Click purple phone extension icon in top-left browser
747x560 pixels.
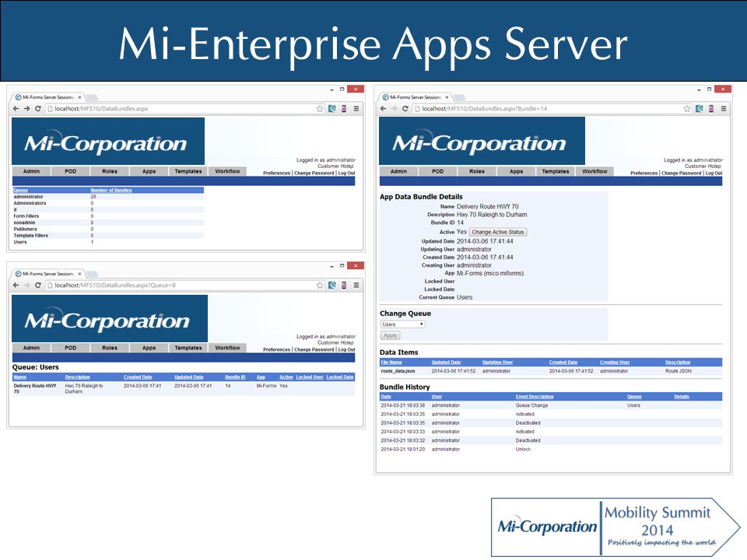click(x=344, y=109)
